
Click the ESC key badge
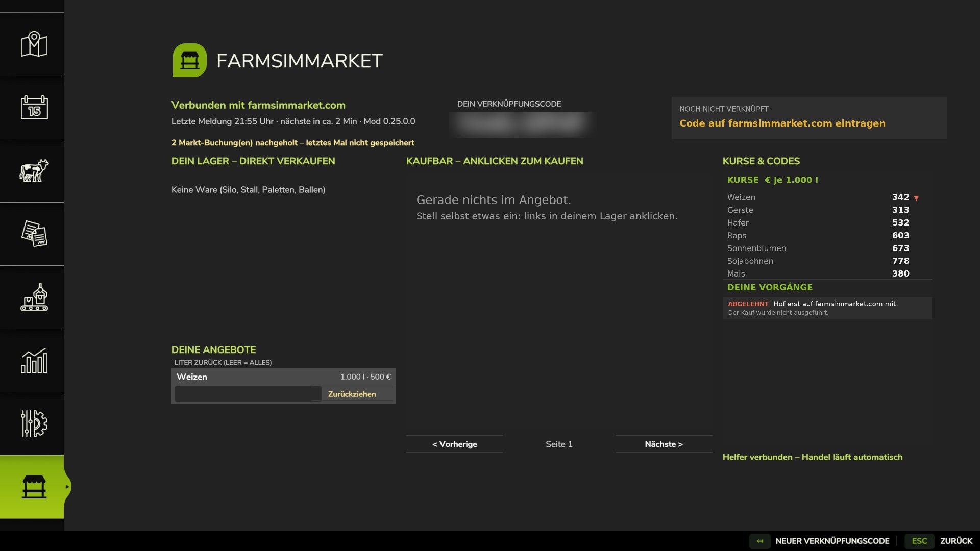click(919, 541)
